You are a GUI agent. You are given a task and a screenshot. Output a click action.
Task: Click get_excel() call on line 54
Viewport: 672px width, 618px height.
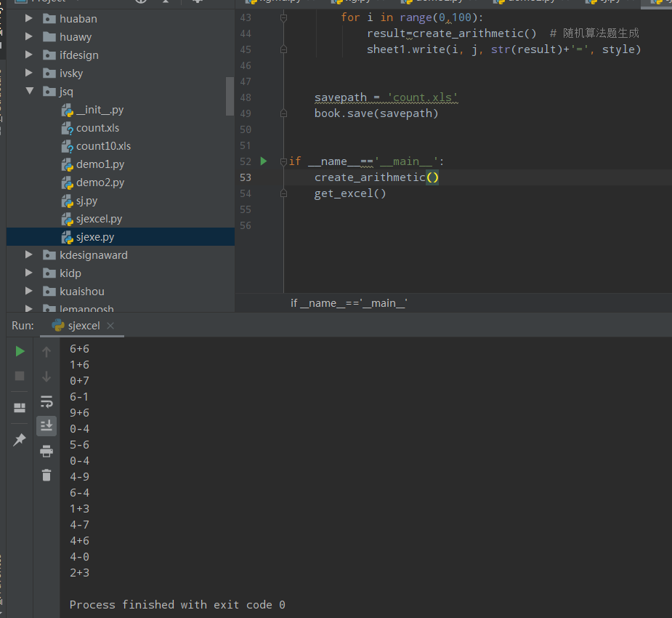coord(350,194)
